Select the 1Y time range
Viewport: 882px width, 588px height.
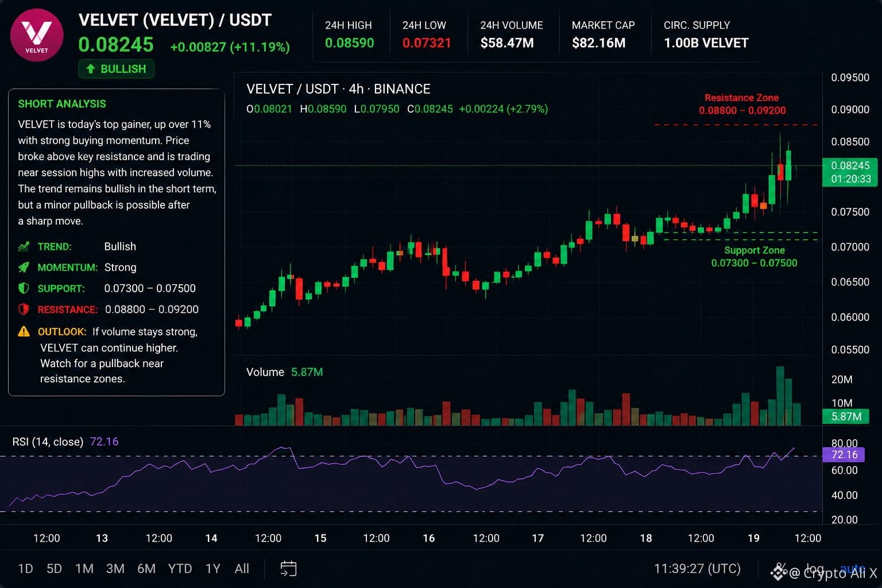tap(213, 568)
